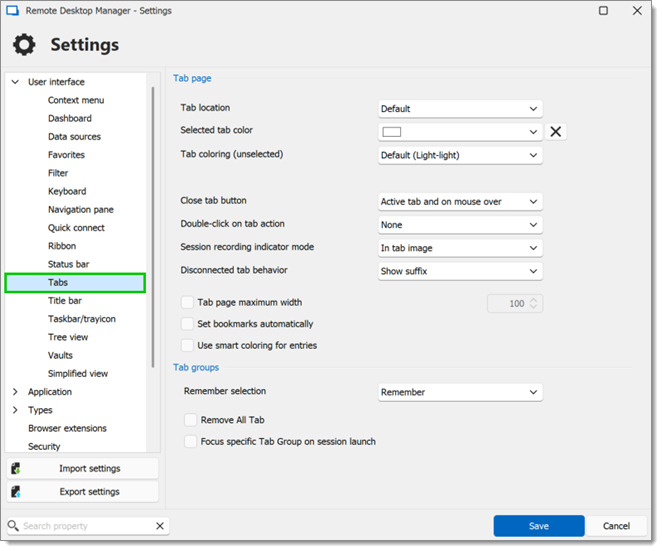Expand the Application tree node
662x551 pixels.
tap(15, 392)
